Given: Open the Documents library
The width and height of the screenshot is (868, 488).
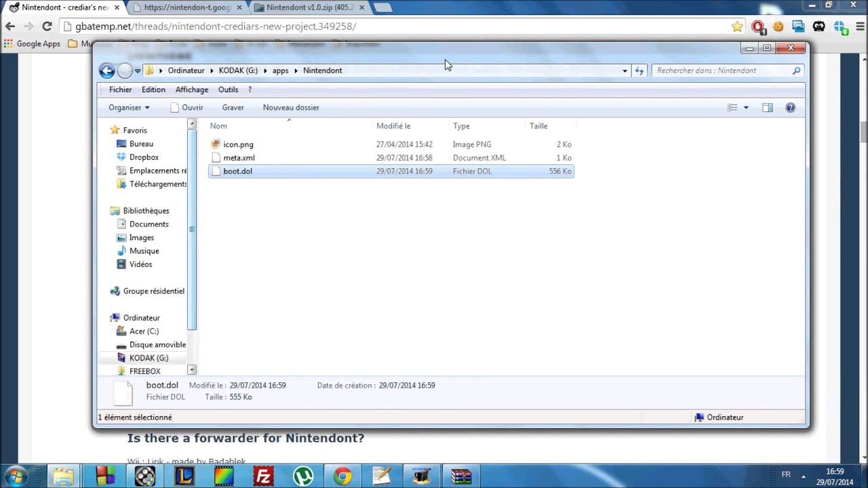Looking at the screenshot, I should 149,224.
